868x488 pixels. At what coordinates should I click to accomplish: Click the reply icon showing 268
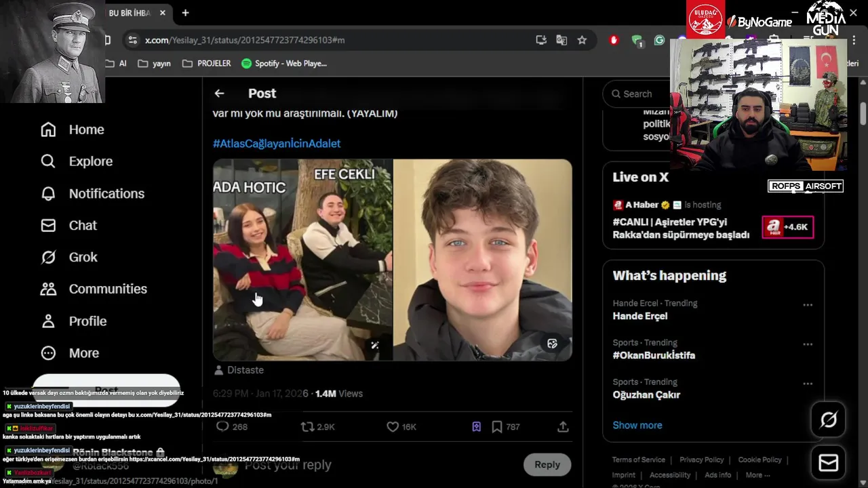click(231, 426)
